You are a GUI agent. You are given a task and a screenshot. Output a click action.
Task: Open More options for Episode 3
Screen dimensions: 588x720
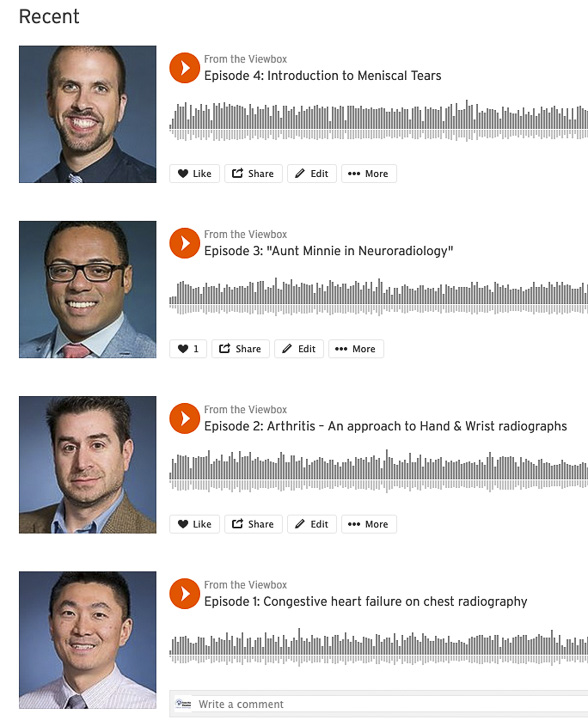[x=356, y=349]
